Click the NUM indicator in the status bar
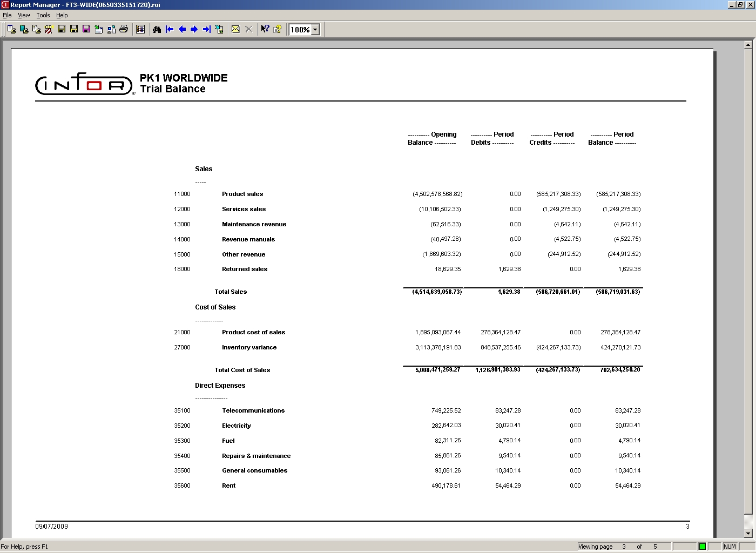The image size is (756, 553). tap(730, 547)
